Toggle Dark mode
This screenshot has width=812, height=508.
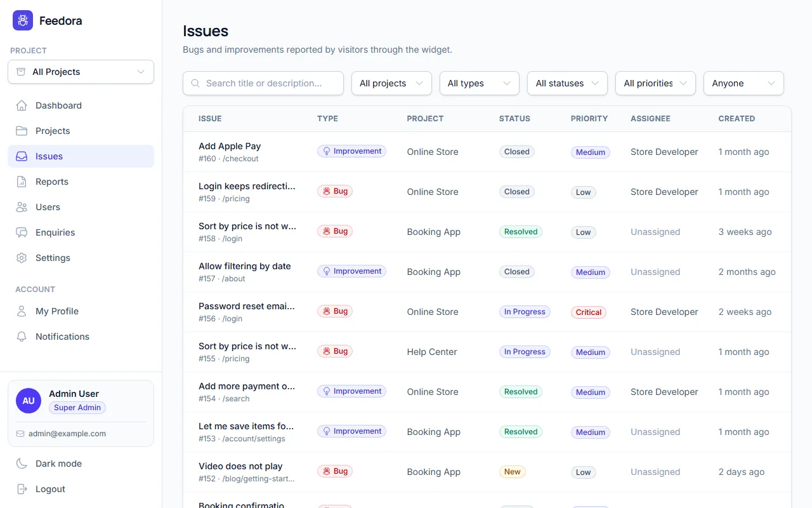click(81, 464)
